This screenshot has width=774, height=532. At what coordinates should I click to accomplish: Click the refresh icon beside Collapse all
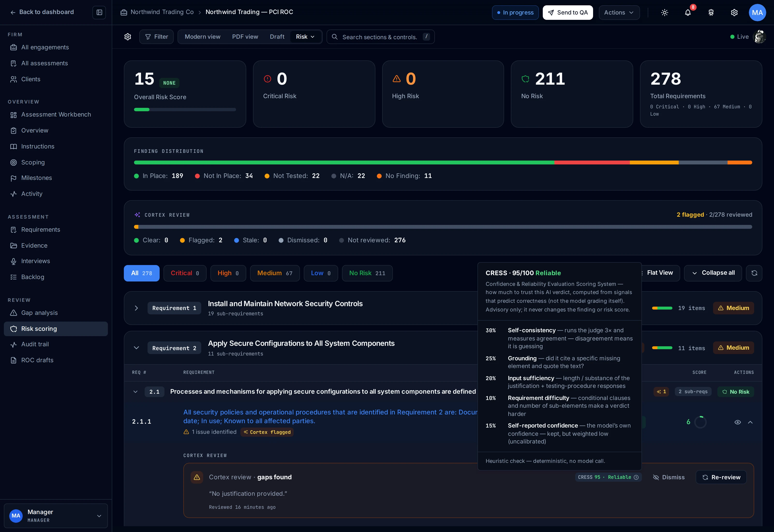coord(754,273)
